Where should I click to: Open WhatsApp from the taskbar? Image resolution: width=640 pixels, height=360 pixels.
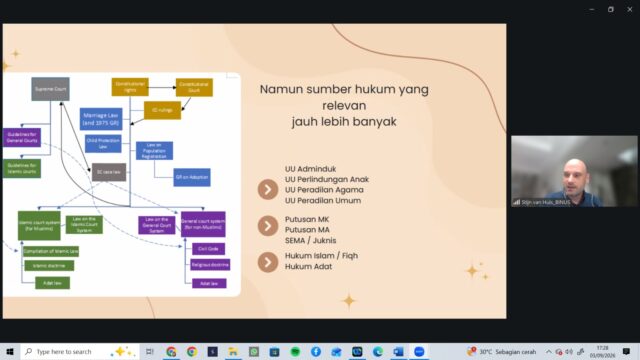254,351
